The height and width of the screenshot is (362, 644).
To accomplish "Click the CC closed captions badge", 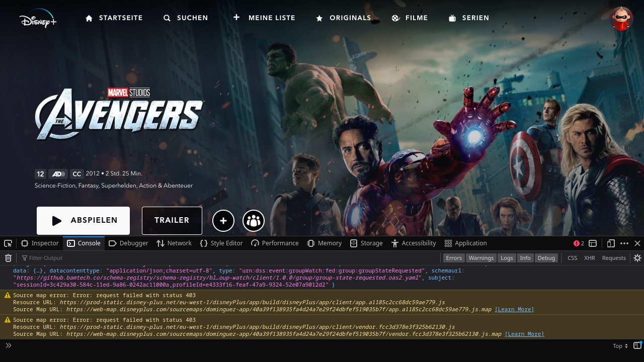I will coord(77,174).
